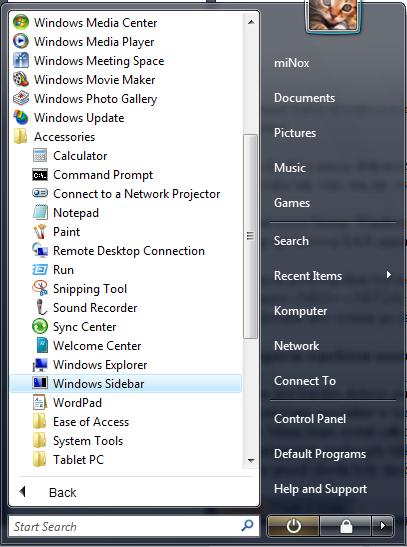Open Windows Media Center icon

point(21,23)
